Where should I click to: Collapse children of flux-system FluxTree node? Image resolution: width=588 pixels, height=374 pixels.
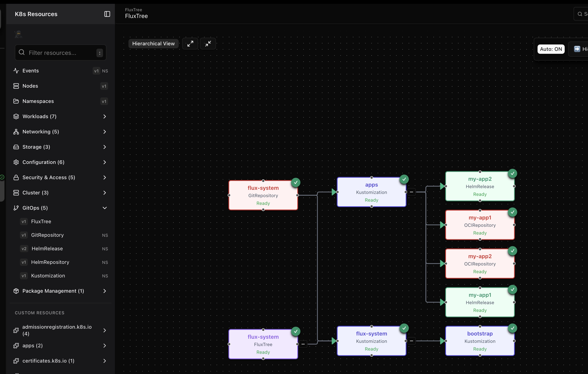pos(303,344)
